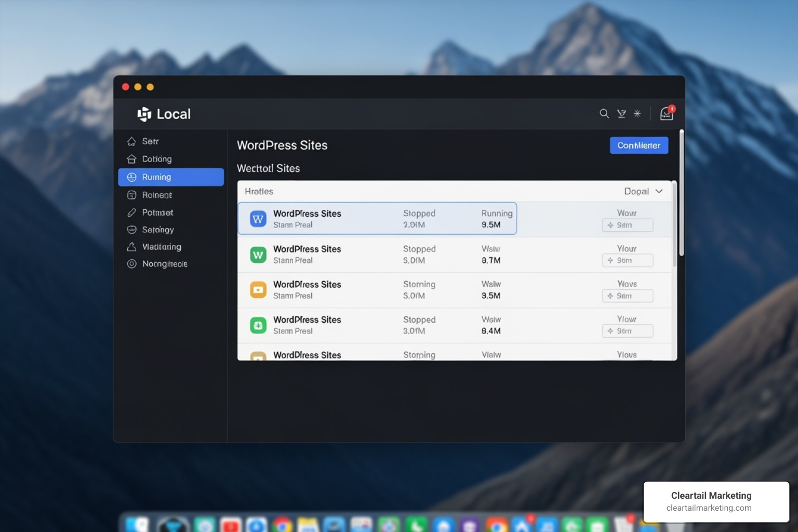Image resolution: width=798 pixels, height=532 pixels.
Task: Click the Stim button in the 8.4M row
Action: coord(628,331)
